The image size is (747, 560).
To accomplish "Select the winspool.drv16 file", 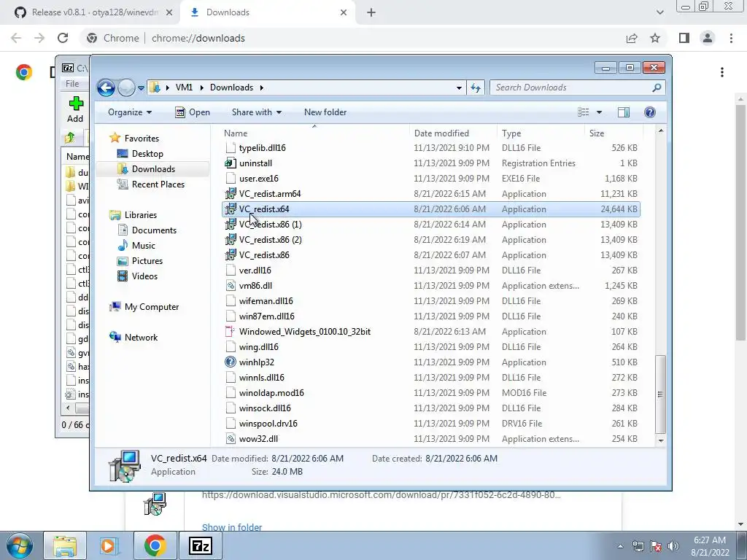I will tap(268, 424).
